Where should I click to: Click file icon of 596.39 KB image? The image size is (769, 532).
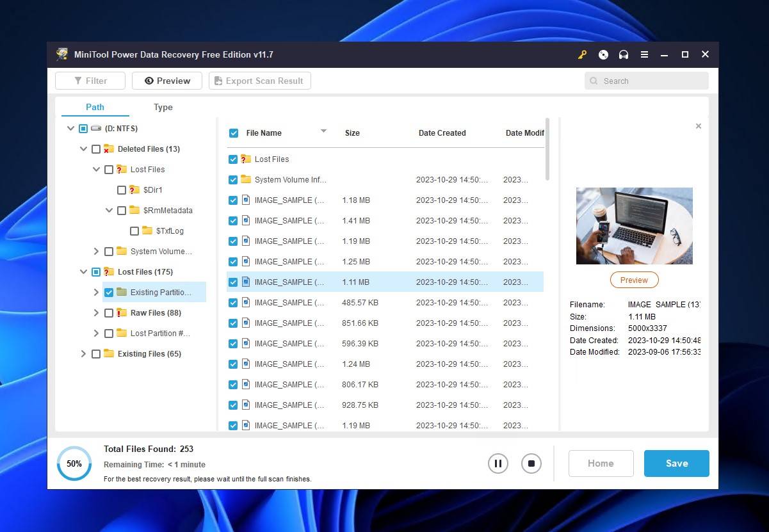point(246,343)
